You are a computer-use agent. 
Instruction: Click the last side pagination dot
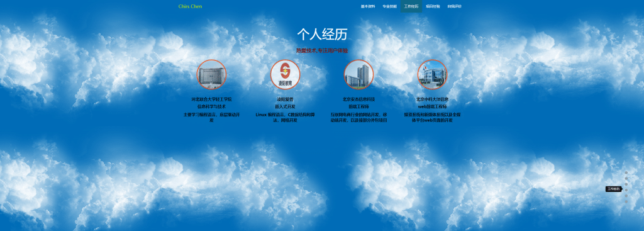tap(626, 201)
